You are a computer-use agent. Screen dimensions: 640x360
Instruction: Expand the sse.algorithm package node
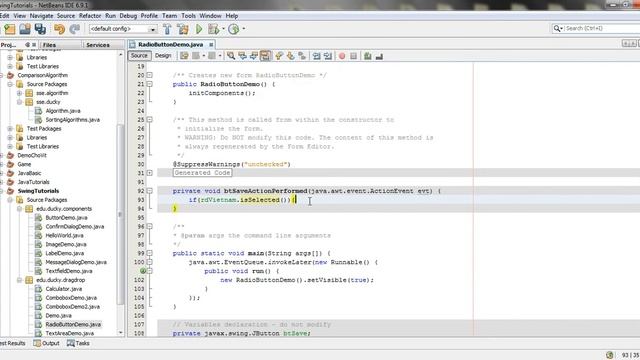coord(19,93)
